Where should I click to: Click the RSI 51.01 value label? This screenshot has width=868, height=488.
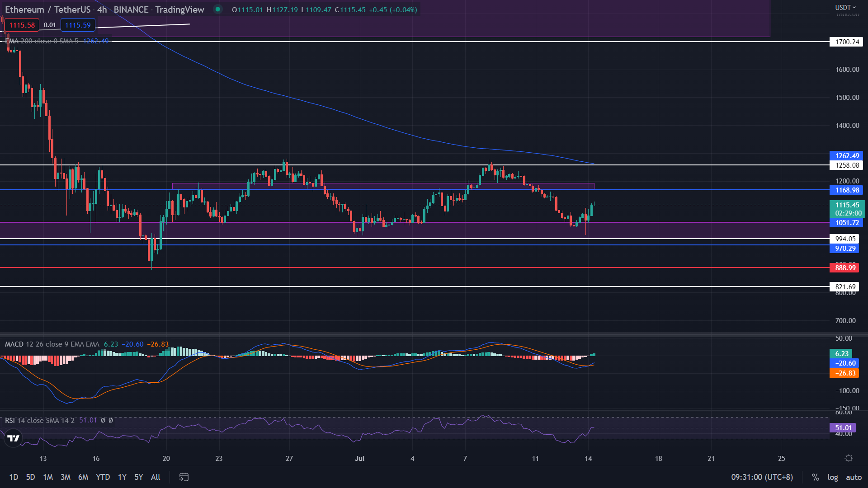click(843, 428)
